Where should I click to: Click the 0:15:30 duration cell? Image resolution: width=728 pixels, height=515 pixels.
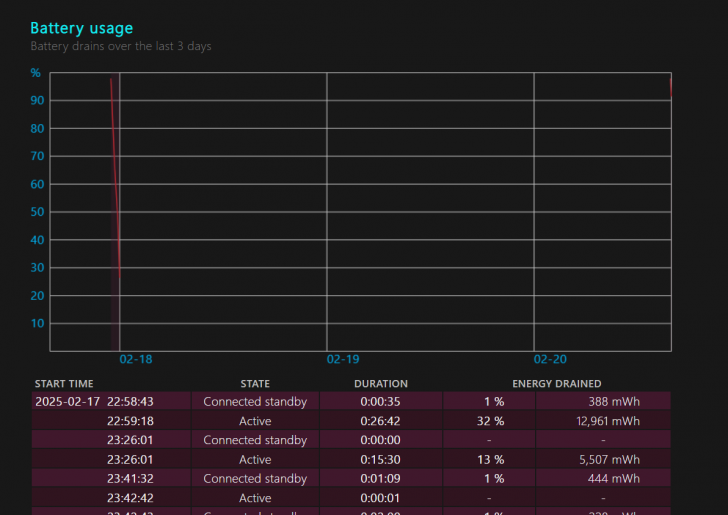tap(380, 460)
